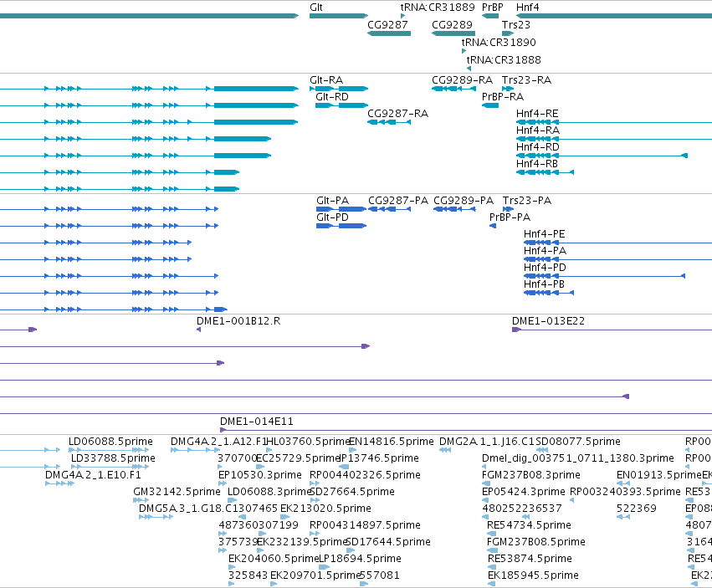
Task: Click the CG9287 gene glyph bar
Action: tap(389, 33)
